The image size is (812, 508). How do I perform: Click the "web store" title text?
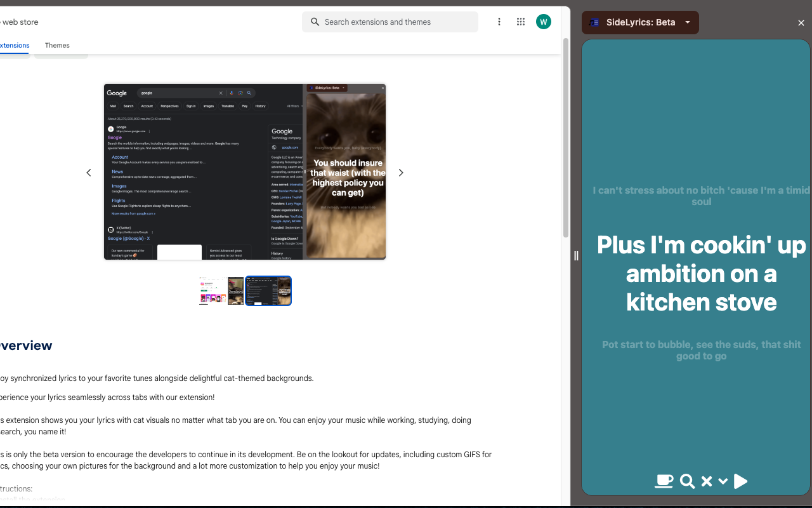click(x=20, y=22)
